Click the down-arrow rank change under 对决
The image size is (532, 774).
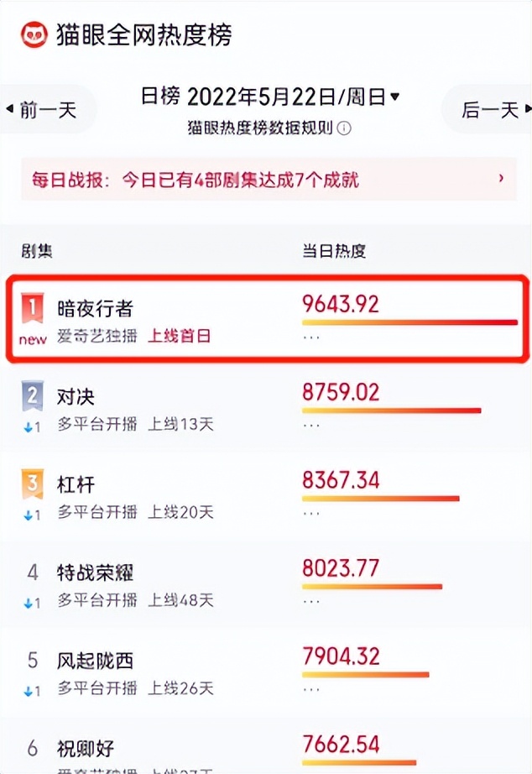tap(32, 427)
